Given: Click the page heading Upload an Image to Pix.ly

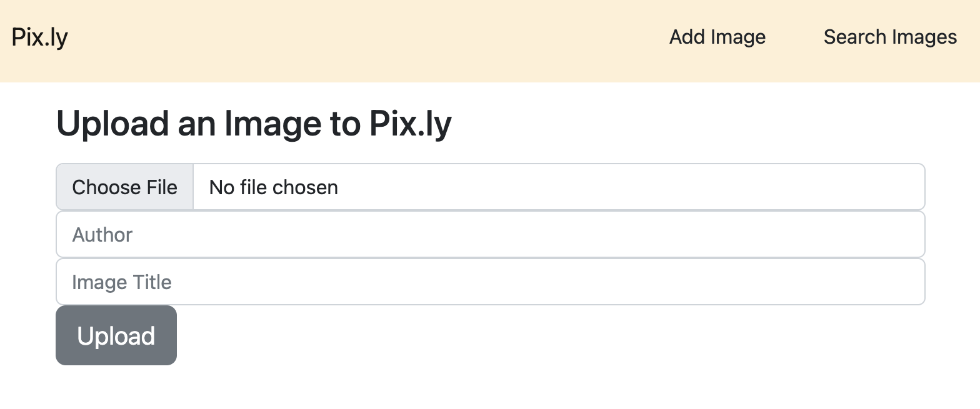Looking at the screenshot, I should click(x=254, y=123).
